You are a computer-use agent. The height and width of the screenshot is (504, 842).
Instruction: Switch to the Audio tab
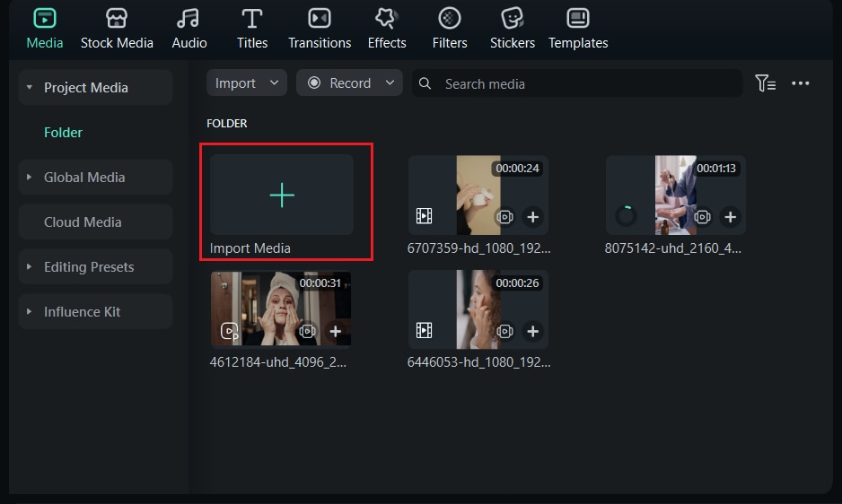pos(189,30)
